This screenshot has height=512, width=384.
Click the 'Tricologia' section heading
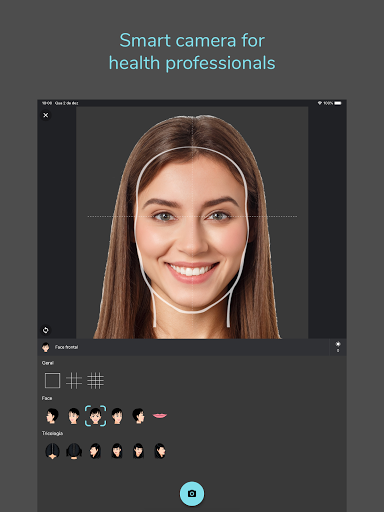[x=52, y=433]
